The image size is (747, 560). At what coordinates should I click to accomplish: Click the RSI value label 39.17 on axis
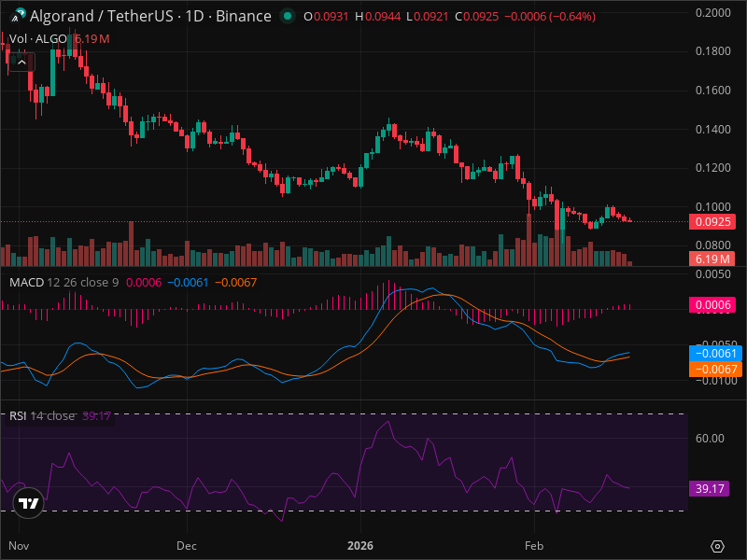(x=710, y=488)
